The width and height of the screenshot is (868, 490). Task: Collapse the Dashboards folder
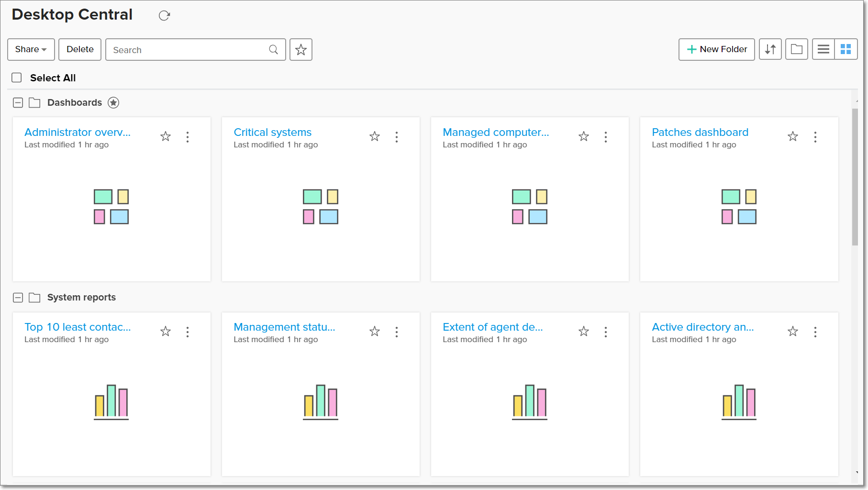click(x=18, y=103)
